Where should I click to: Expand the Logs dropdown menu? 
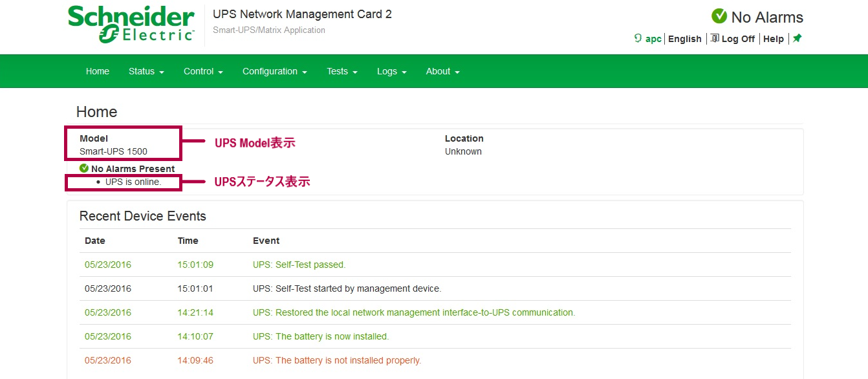[392, 71]
